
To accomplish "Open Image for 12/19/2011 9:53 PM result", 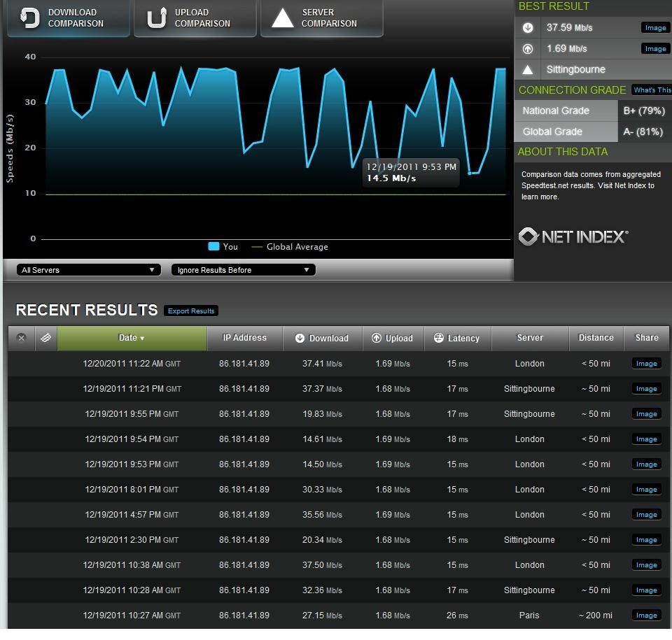I will 647,464.
